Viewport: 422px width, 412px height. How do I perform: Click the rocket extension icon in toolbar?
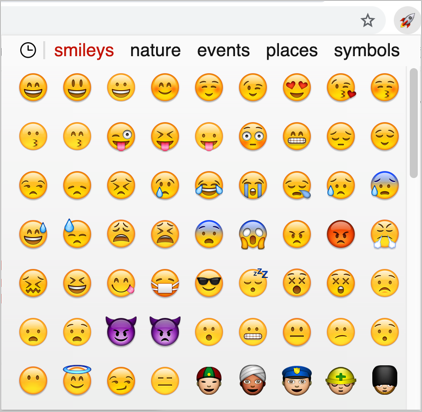[x=407, y=20]
